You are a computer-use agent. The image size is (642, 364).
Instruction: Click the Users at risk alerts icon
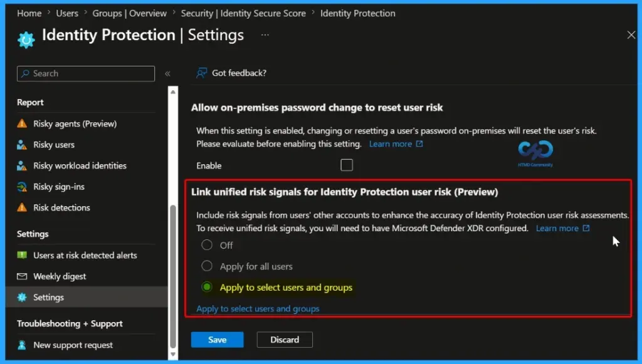(22, 255)
